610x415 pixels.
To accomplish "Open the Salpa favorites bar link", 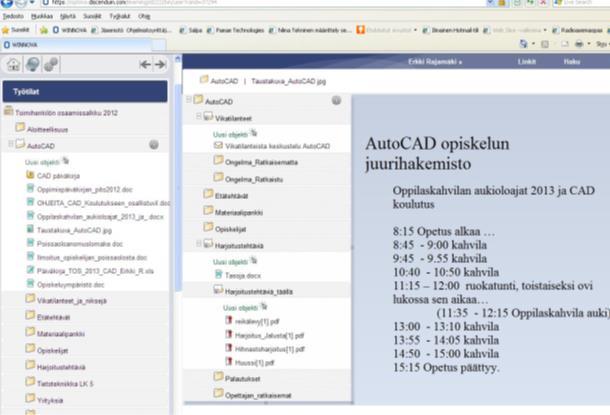I will tap(191, 30).
